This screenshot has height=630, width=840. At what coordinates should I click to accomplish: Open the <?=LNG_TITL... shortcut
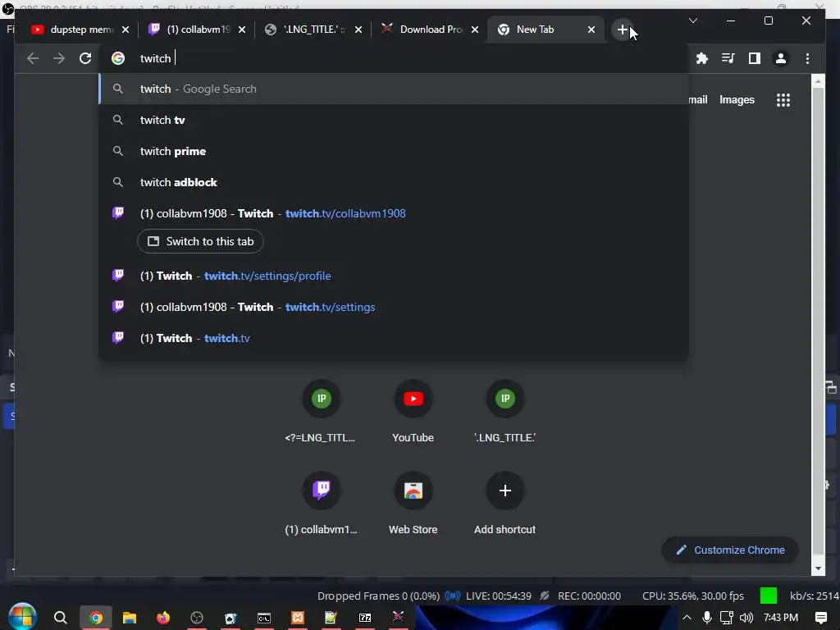coord(321,411)
